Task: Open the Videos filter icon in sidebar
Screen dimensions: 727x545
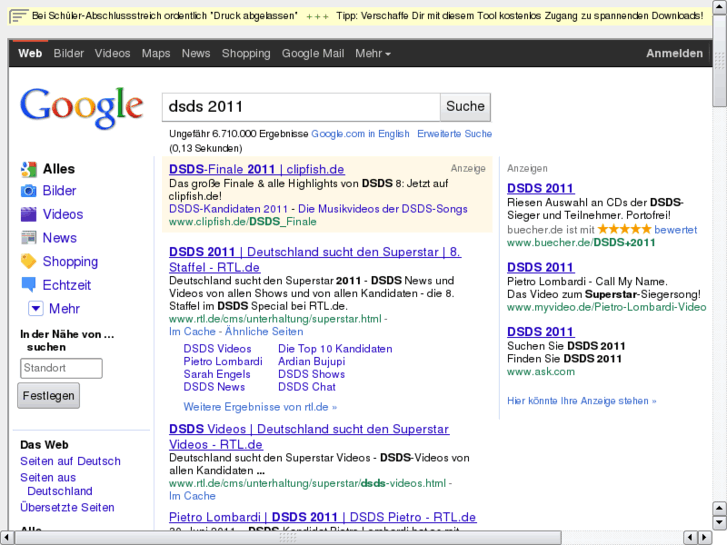Action: [28, 214]
